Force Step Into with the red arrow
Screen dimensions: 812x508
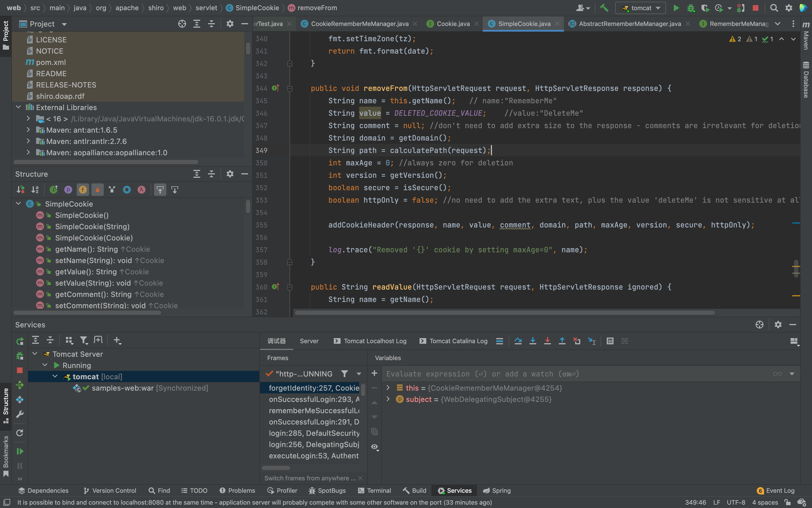click(x=547, y=341)
